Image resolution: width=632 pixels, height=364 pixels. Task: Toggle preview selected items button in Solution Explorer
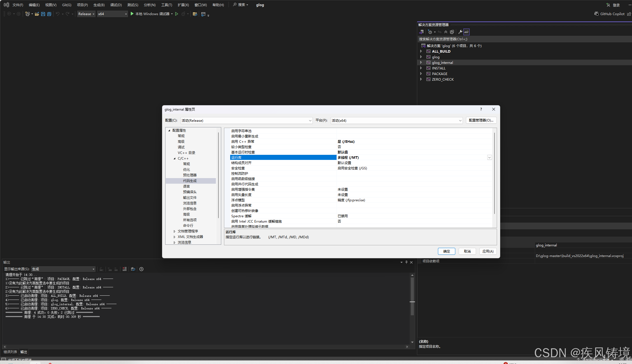(467, 32)
